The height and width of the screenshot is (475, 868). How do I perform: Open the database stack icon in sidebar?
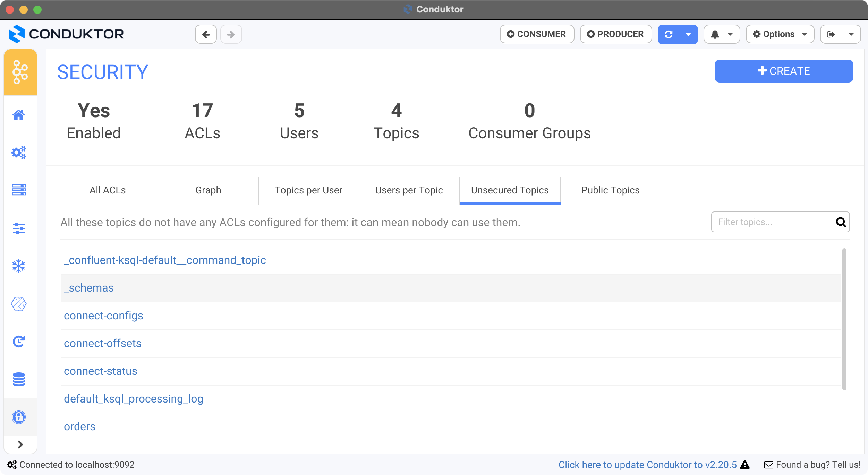tap(19, 379)
